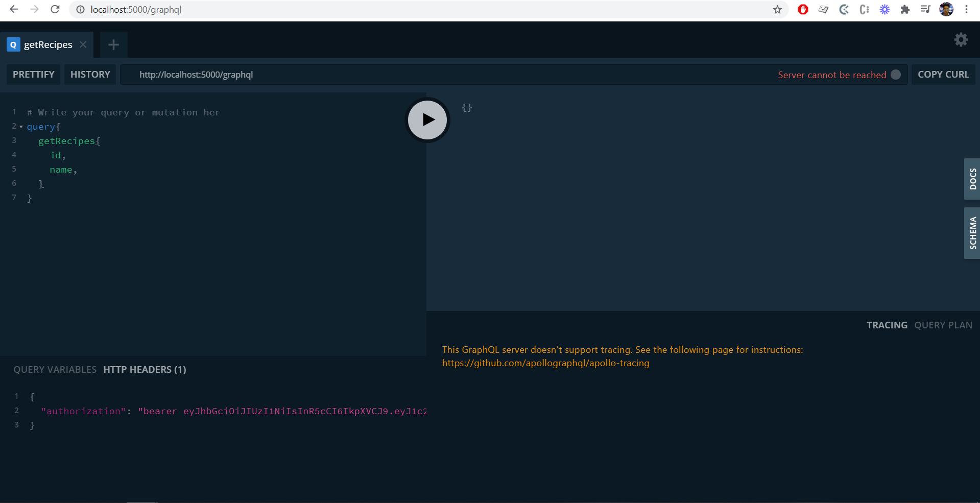Add a new query tab with the plus

[x=113, y=44]
